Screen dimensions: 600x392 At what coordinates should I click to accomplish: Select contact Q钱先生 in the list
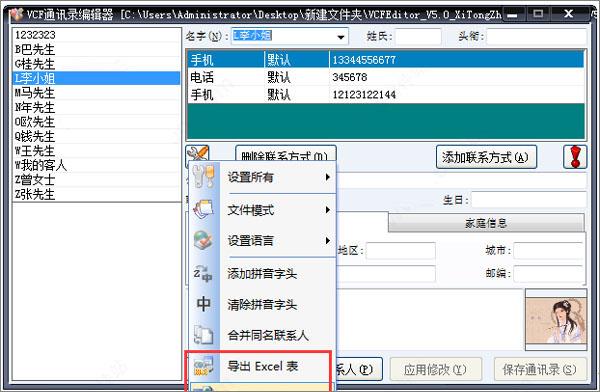96,137
